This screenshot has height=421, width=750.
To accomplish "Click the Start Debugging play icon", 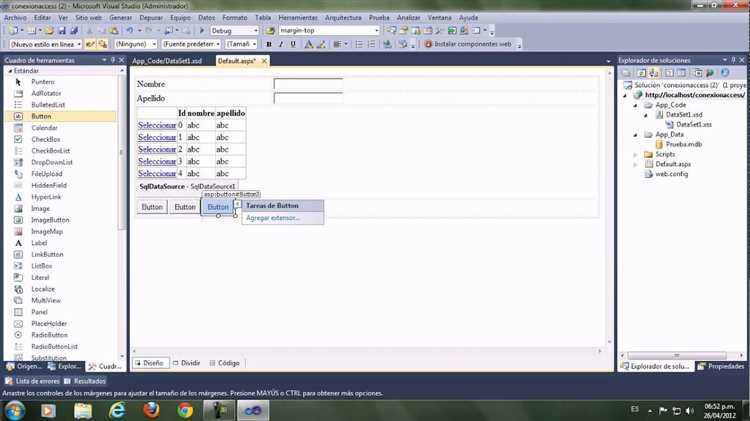I will click(201, 31).
